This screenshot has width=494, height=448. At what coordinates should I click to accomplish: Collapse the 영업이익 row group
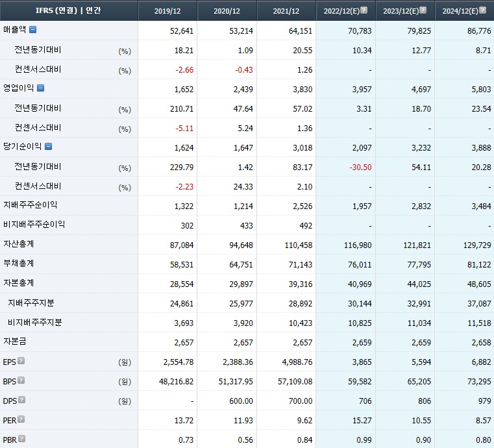40,88
